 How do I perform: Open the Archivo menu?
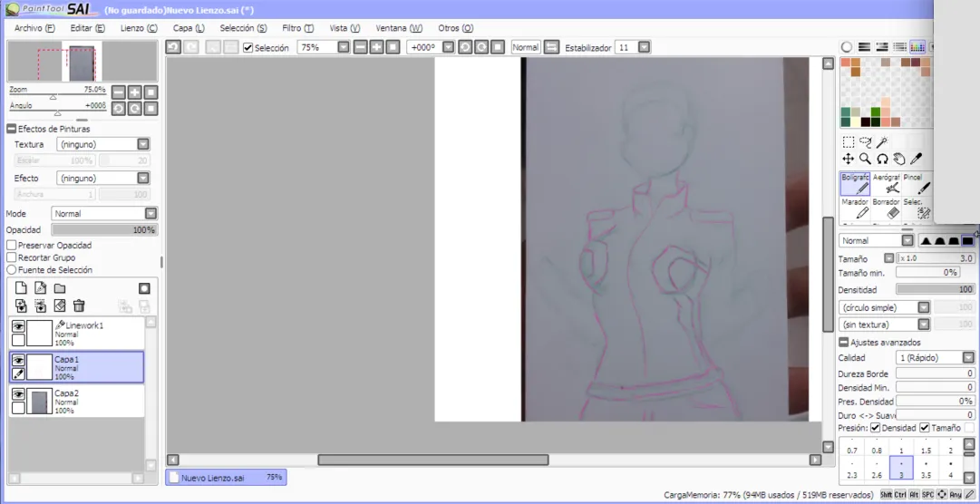[x=35, y=28]
